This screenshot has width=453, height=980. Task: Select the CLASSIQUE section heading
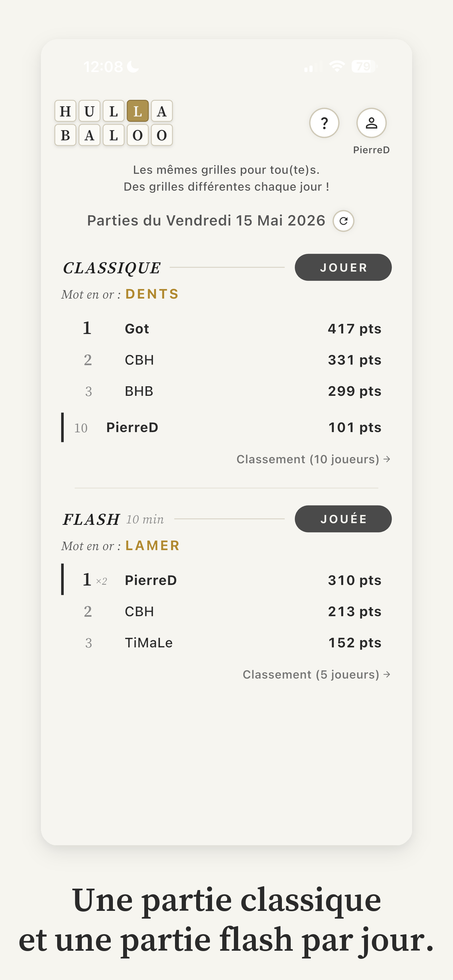pyautogui.click(x=112, y=268)
